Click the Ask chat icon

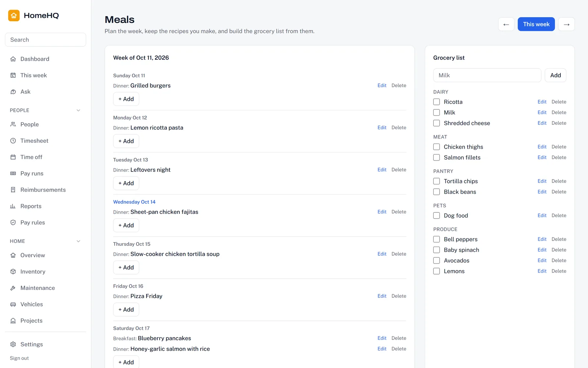click(x=13, y=92)
